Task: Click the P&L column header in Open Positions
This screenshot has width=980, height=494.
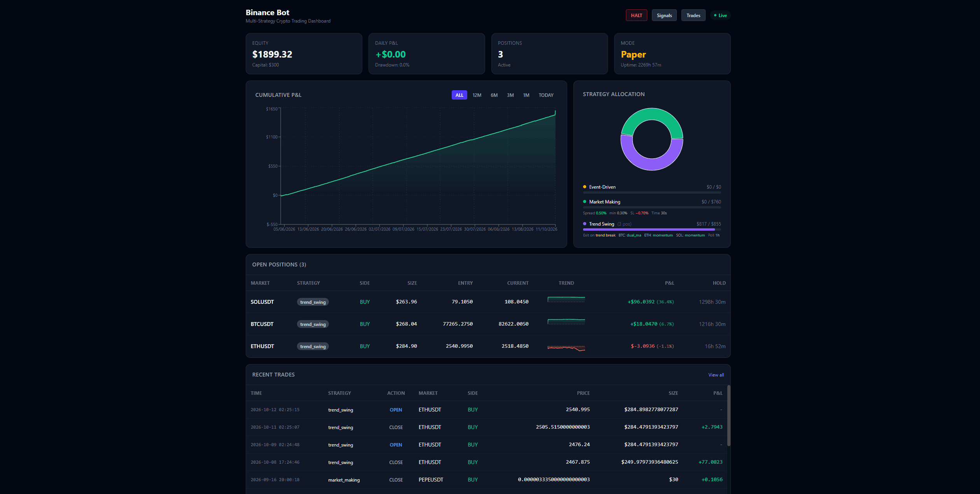Action: coord(669,283)
